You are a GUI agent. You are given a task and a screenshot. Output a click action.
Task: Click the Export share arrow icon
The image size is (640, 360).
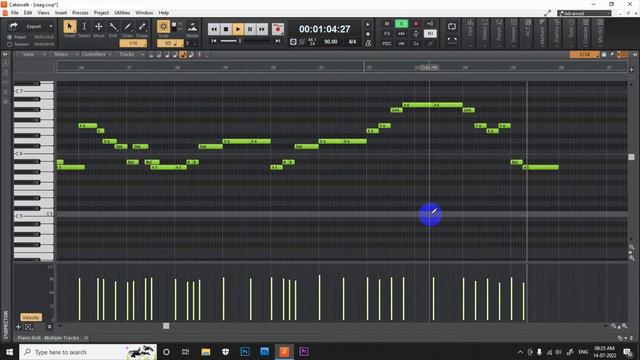point(13,27)
